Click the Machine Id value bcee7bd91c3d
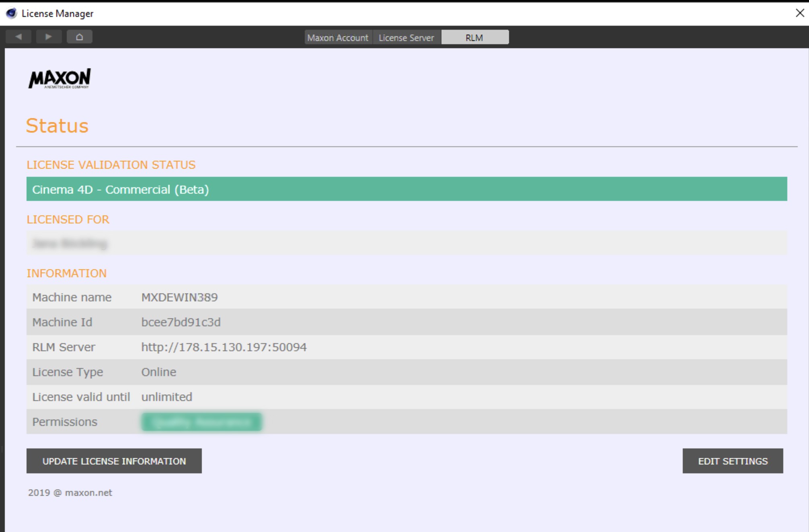 pos(181,322)
